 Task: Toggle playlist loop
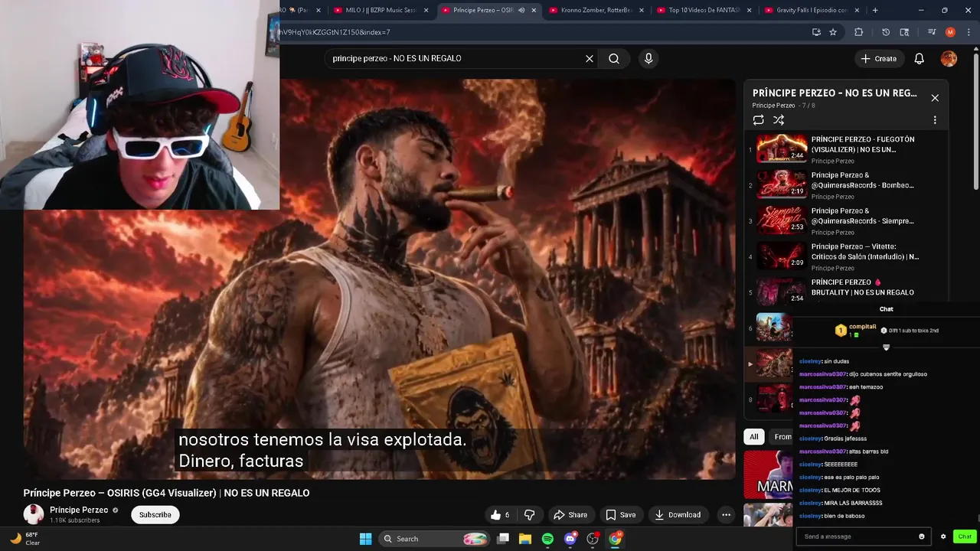[x=758, y=120]
